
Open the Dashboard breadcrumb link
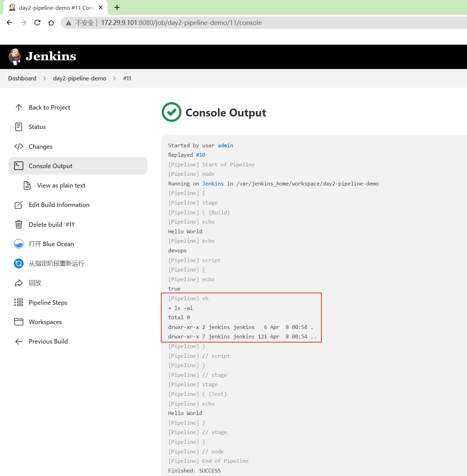coord(22,78)
